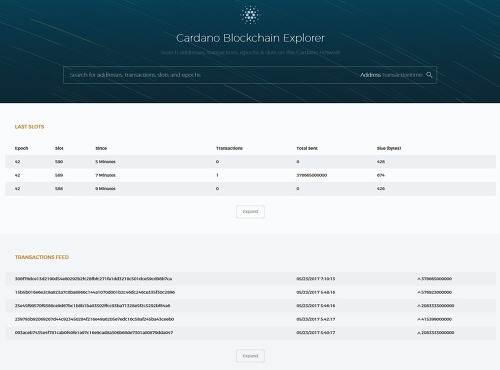This screenshot has height=370, width=500.
Task: Open epoch 42 in the slot 590 row
Action: [17, 162]
